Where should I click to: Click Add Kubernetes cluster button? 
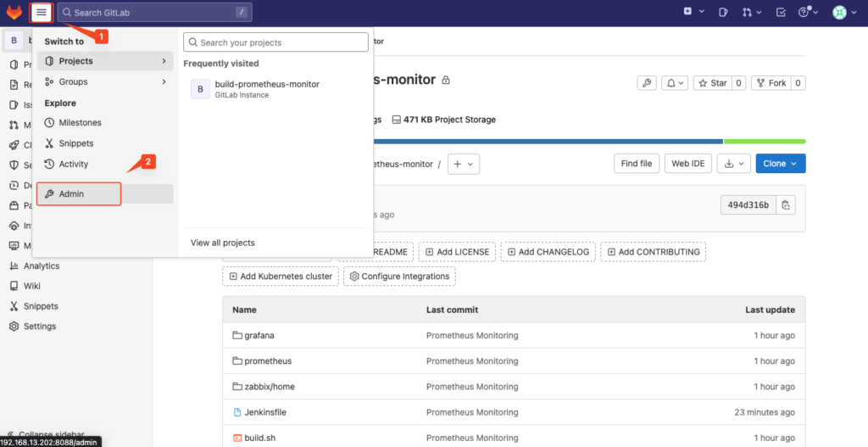point(281,276)
